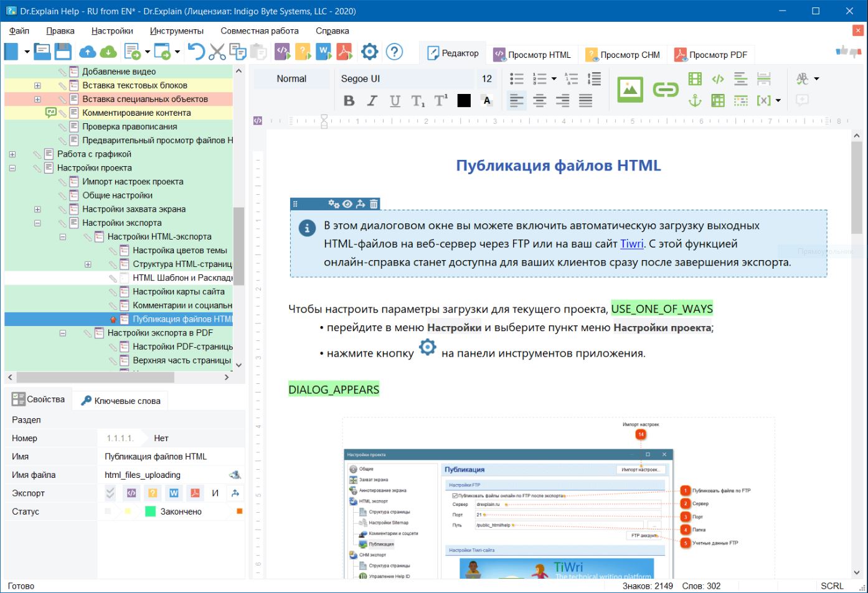Expand the Работа с графикой tree node
The height and width of the screenshot is (593, 868).
[x=12, y=154]
